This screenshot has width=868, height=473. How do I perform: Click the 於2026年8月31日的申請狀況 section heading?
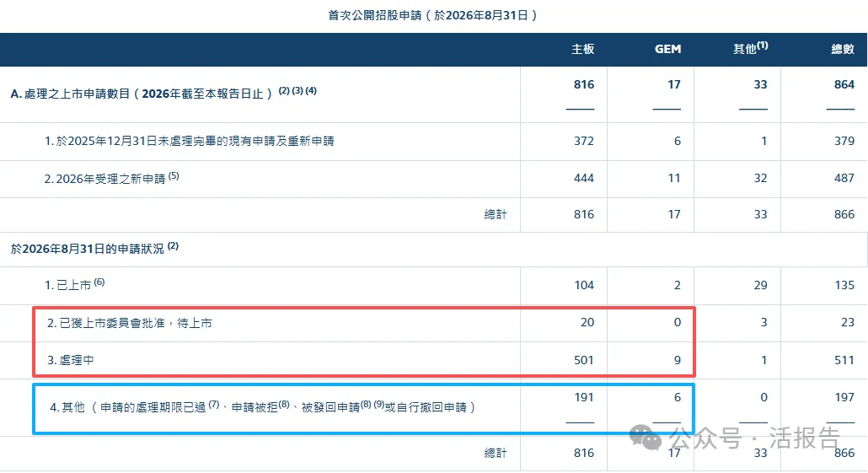[x=87, y=249]
